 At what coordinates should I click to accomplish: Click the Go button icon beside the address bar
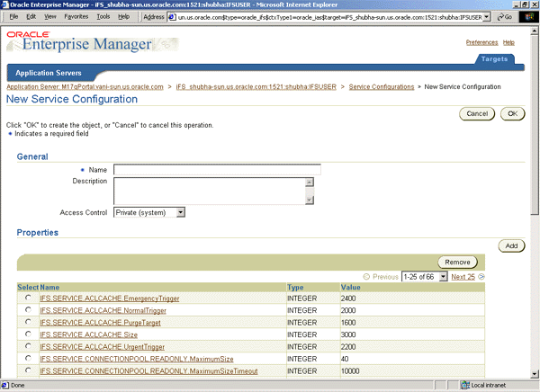point(505,17)
